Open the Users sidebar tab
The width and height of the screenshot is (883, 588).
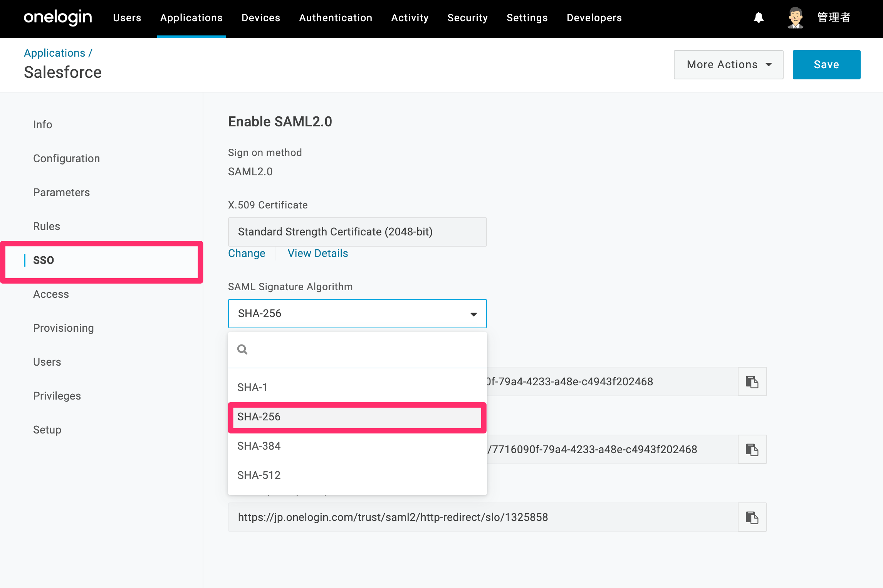click(x=47, y=362)
